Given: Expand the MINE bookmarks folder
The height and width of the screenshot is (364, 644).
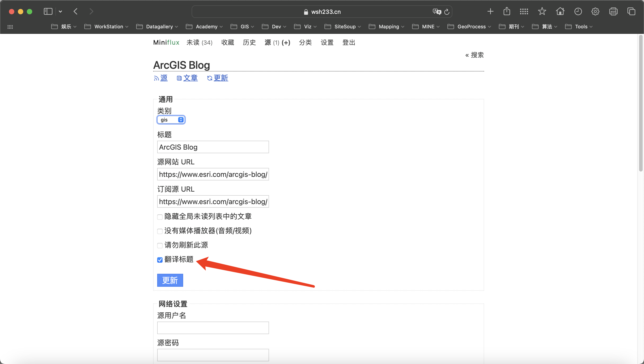Looking at the screenshot, I should pyautogui.click(x=426, y=27).
